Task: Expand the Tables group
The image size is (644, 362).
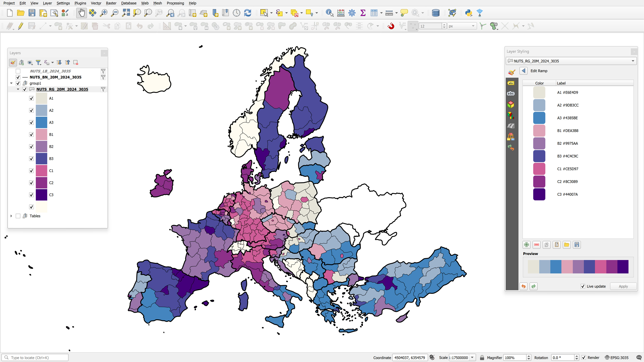Action: point(11,216)
